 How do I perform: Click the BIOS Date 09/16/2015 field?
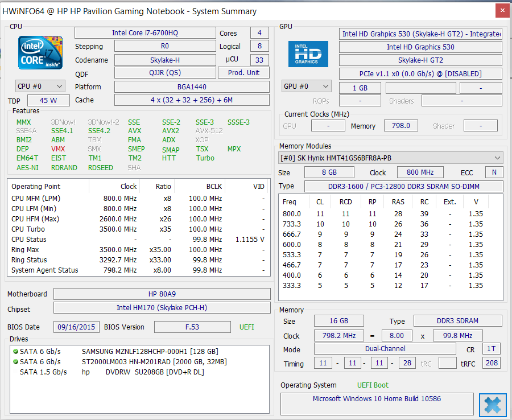(76, 327)
